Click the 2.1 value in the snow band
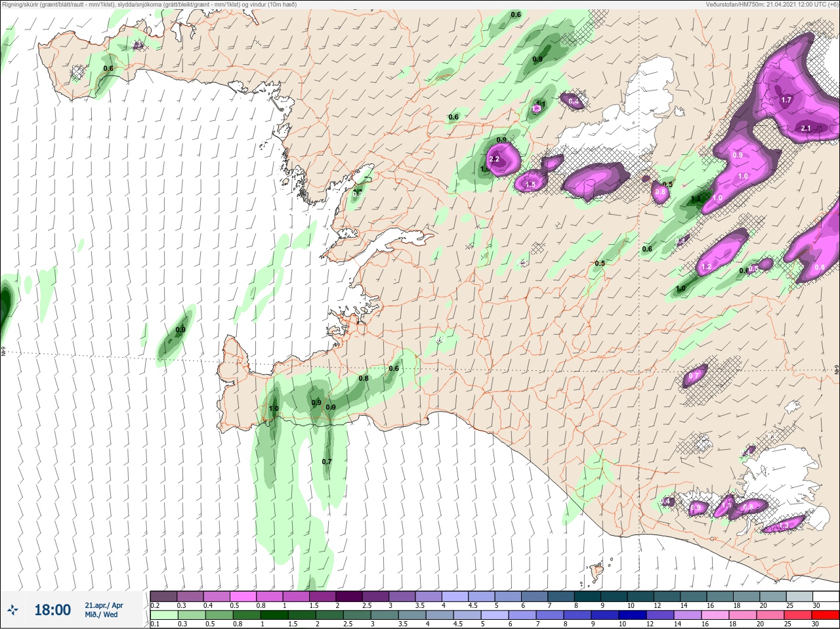 (807, 129)
